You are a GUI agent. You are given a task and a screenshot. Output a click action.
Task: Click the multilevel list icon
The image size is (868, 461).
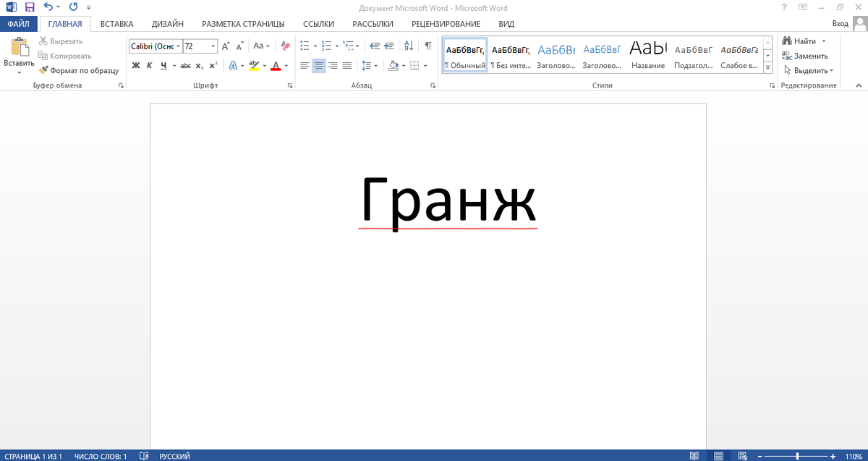348,46
